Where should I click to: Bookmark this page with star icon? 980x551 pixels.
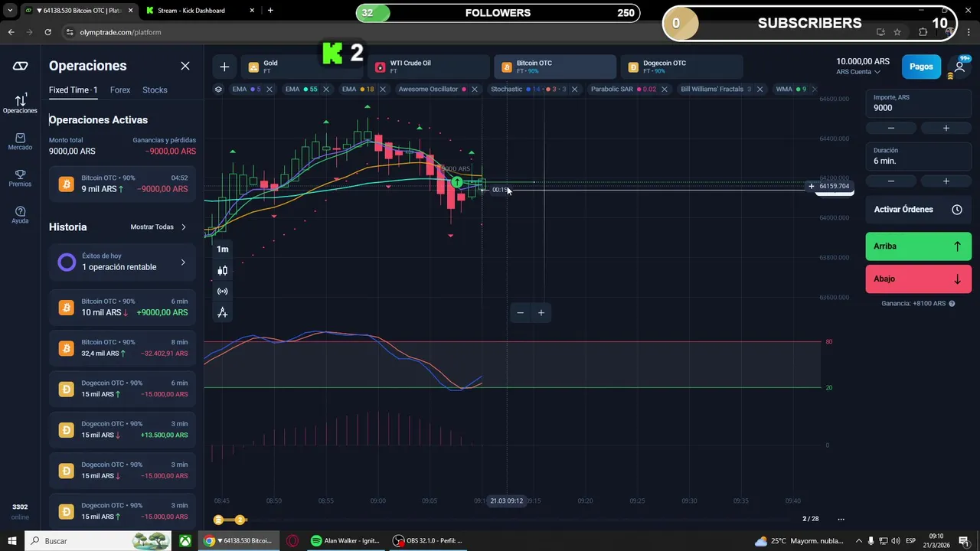[897, 32]
